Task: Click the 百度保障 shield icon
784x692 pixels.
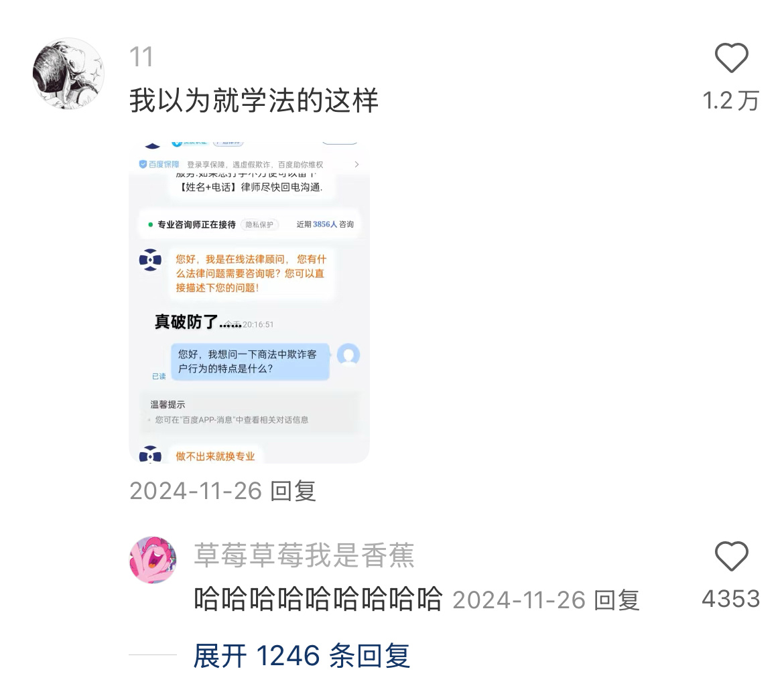Action: coord(143,164)
